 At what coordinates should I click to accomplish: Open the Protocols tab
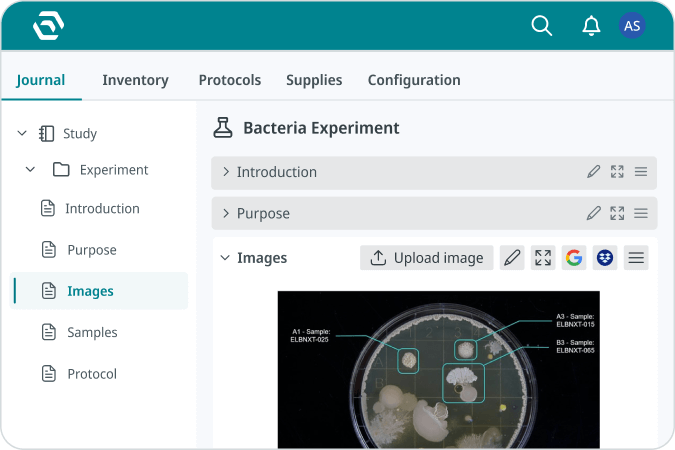tap(230, 80)
